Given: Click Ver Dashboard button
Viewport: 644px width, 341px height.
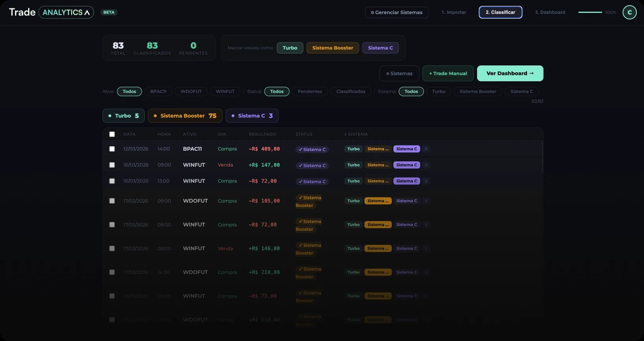Looking at the screenshot, I should [510, 73].
